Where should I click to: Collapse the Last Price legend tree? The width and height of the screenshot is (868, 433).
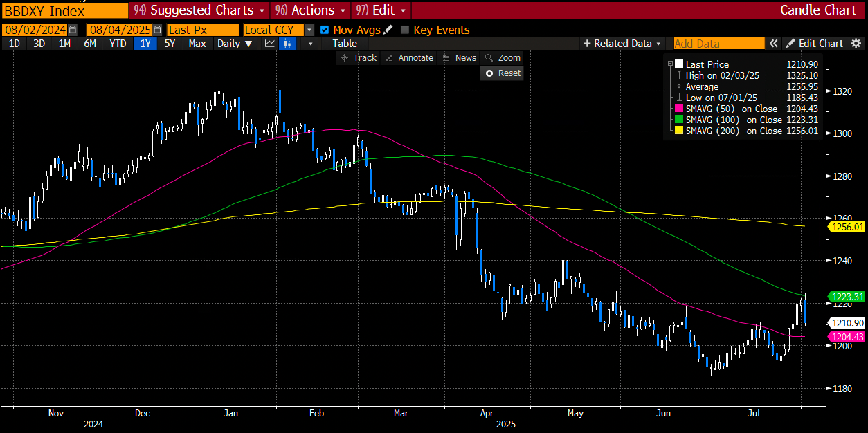[x=670, y=64]
